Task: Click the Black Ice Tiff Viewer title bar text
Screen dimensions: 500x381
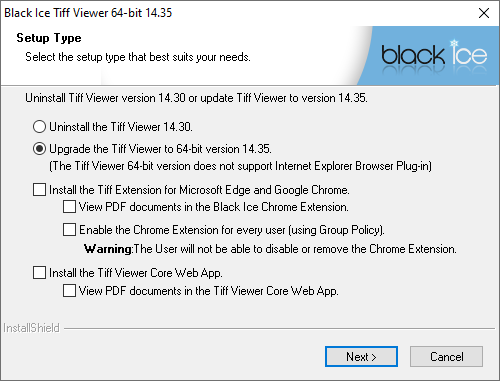Action: 88,13
